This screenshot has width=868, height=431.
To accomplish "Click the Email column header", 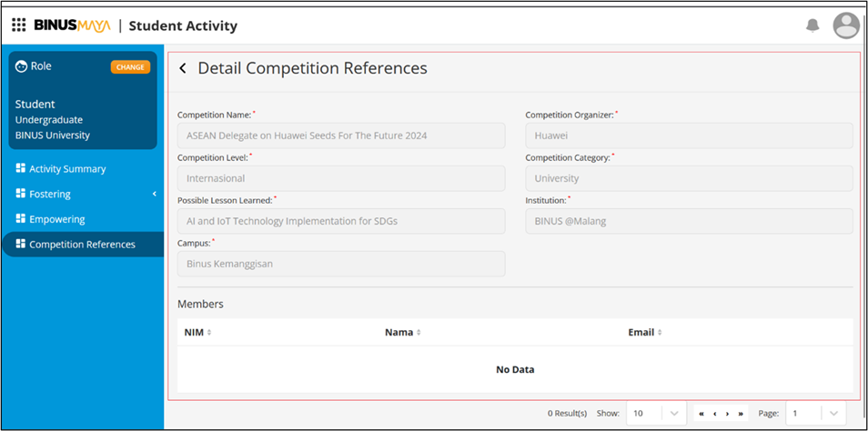I will [x=641, y=333].
